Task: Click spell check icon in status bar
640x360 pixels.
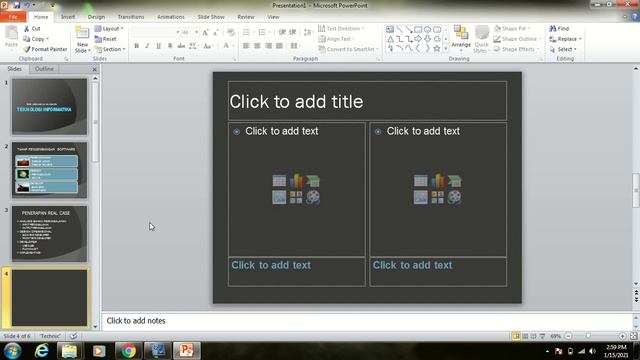Action: [x=73, y=336]
